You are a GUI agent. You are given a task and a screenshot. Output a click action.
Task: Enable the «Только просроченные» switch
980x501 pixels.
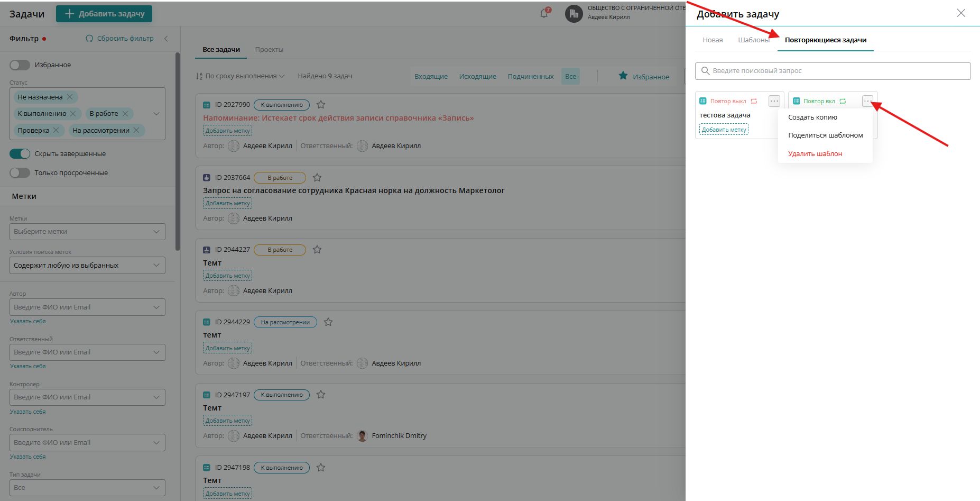tap(20, 173)
